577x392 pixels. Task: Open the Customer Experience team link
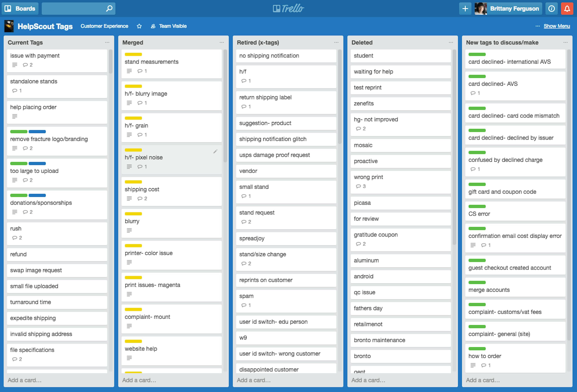click(104, 26)
